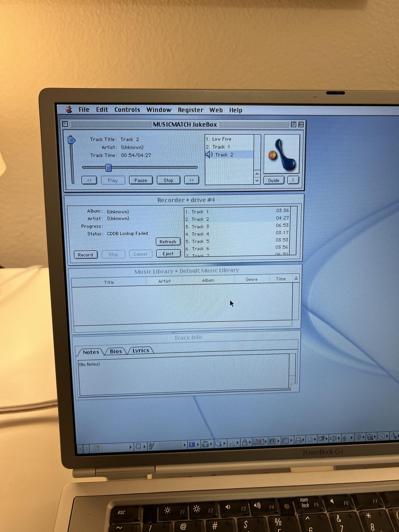Click the Play button
This screenshot has width=399, height=532.
[113, 180]
